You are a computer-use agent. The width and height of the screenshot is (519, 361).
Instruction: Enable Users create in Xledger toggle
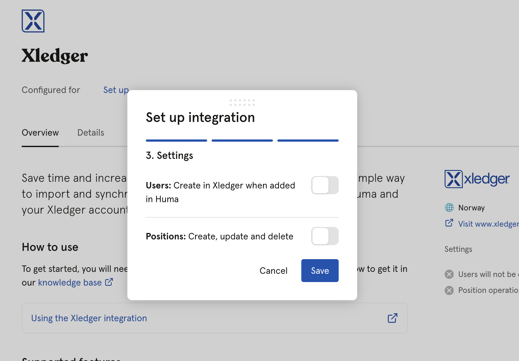(325, 185)
